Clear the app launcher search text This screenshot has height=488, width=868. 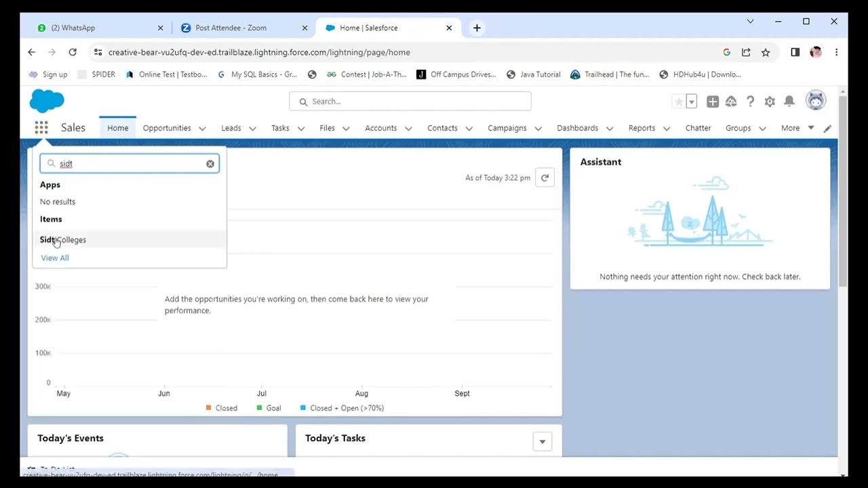click(x=210, y=164)
